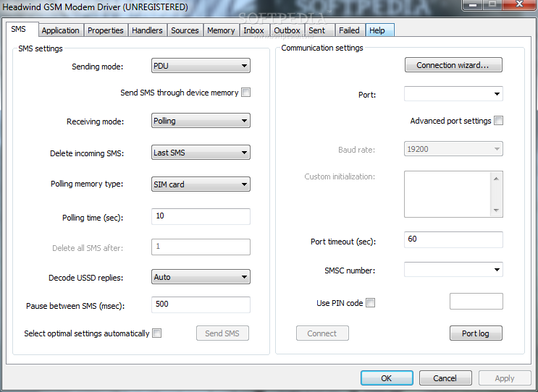Tick Advanced port settings checkbox
Image resolution: width=538 pixels, height=392 pixels.
[499, 121]
